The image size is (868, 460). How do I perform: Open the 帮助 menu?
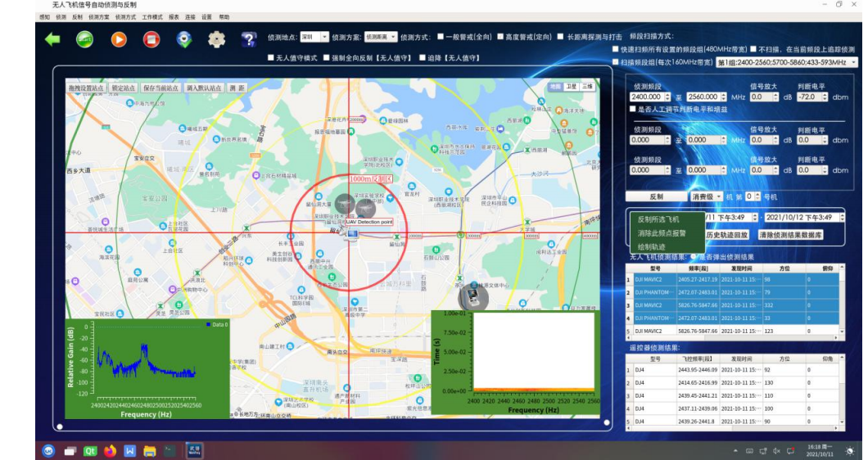224,17
